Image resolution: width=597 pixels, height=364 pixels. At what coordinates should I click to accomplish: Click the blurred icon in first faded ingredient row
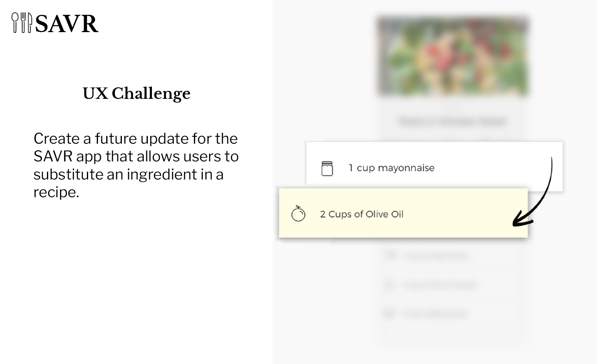[x=390, y=255]
